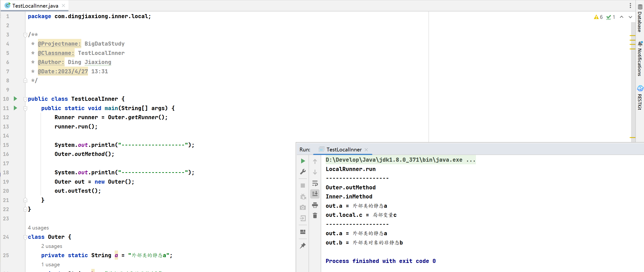Click getRunner method call on line 12
This screenshot has width=644, height=272.
[x=143, y=117]
